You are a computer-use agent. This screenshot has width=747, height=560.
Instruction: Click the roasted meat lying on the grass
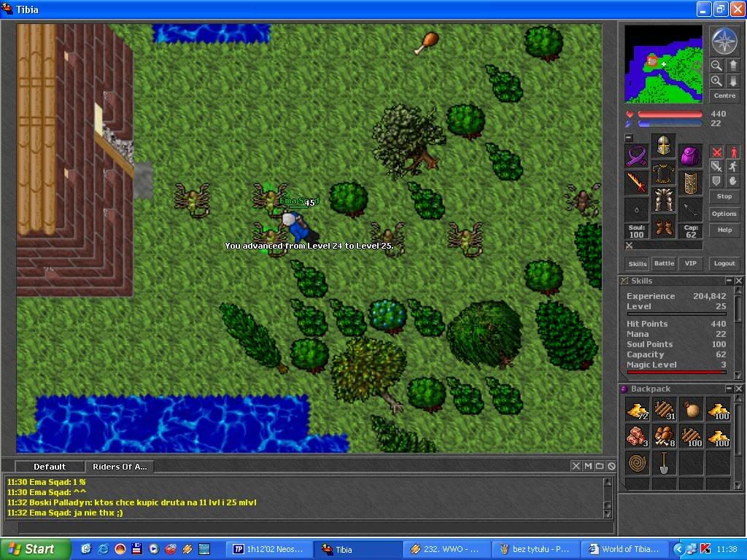(426, 42)
